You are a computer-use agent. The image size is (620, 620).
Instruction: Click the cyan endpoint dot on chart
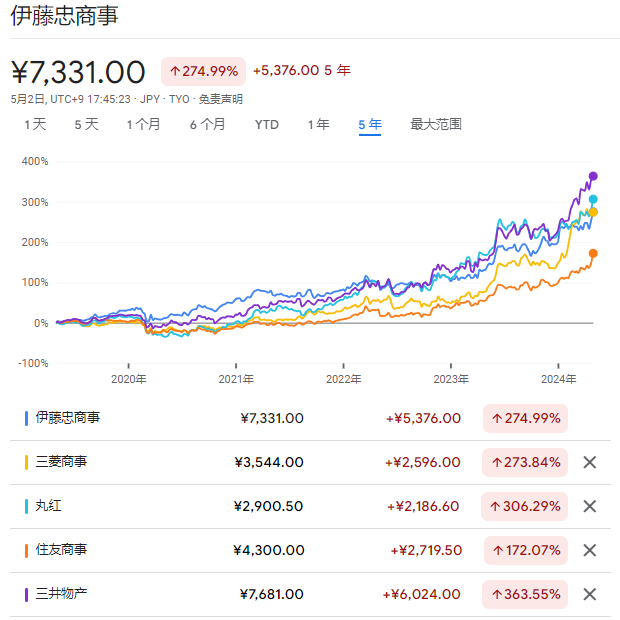click(x=593, y=199)
